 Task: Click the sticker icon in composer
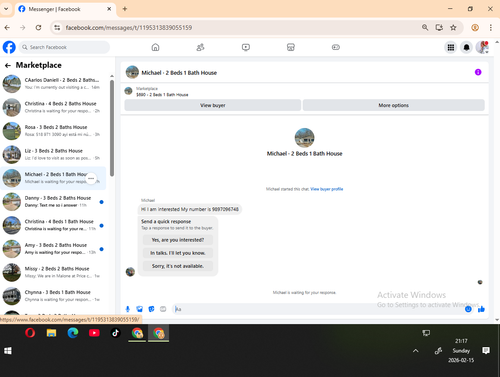pos(151,309)
